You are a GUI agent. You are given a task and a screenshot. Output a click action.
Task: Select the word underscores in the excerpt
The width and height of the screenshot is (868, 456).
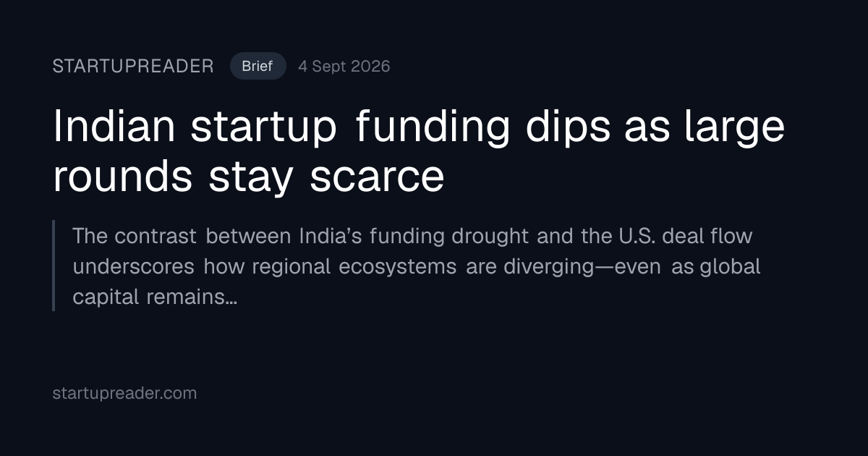point(133,267)
